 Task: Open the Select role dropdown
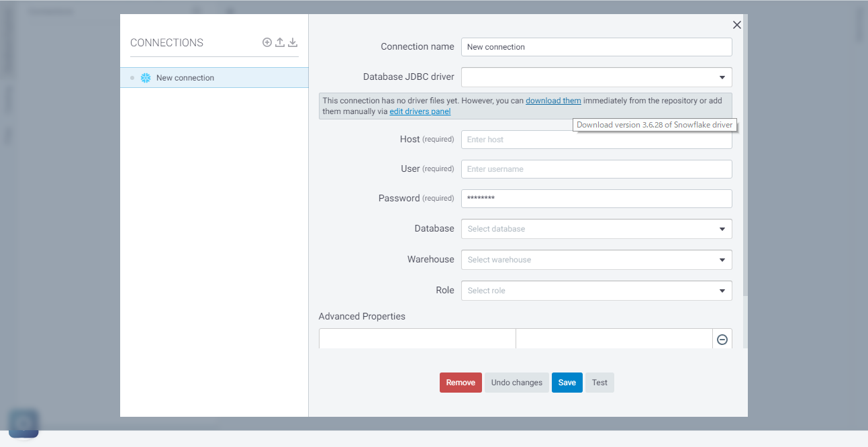click(x=722, y=290)
